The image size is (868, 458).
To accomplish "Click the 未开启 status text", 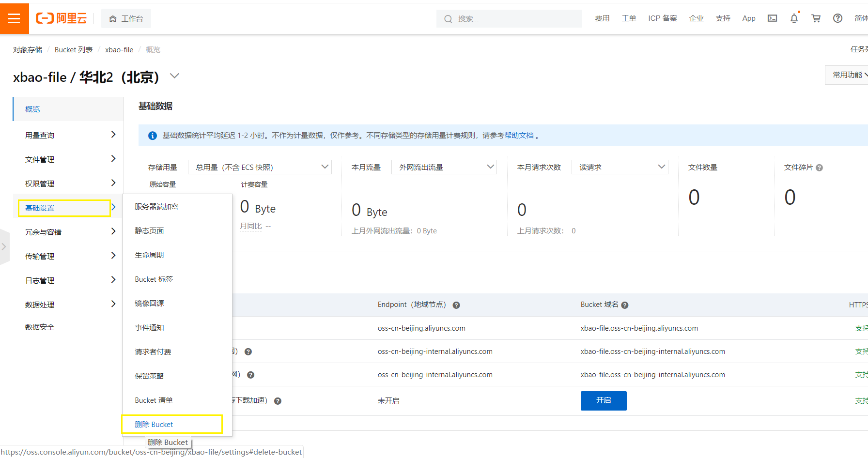I will [388, 401].
